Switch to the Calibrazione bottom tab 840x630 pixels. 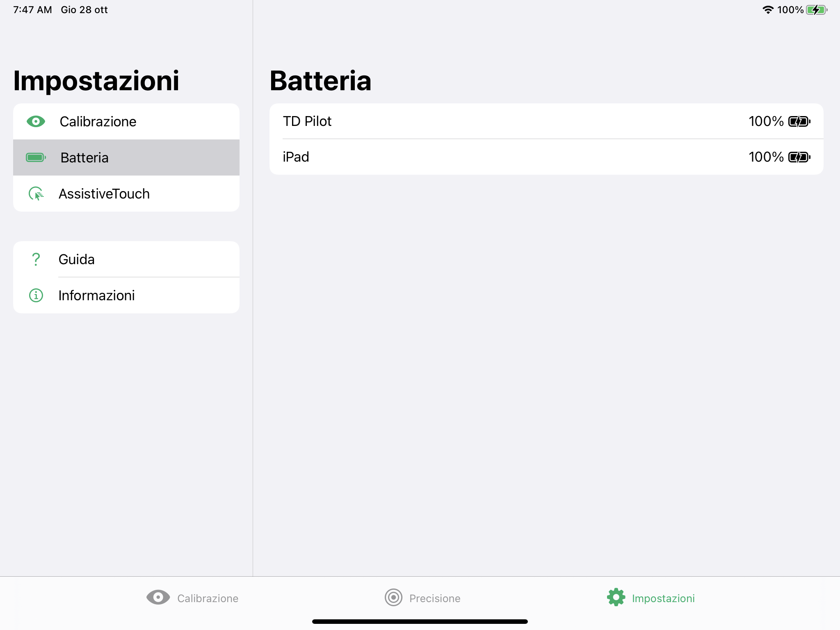click(208, 598)
